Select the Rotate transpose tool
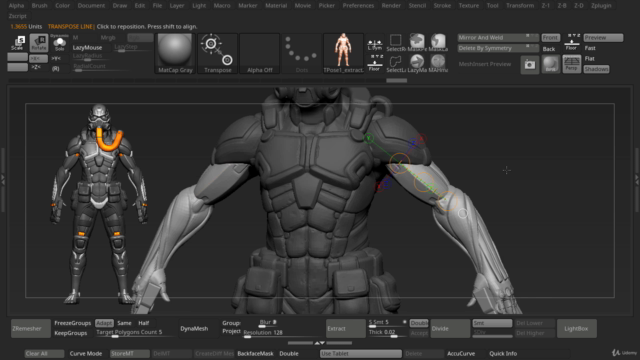The height and width of the screenshot is (360, 640). 39,43
